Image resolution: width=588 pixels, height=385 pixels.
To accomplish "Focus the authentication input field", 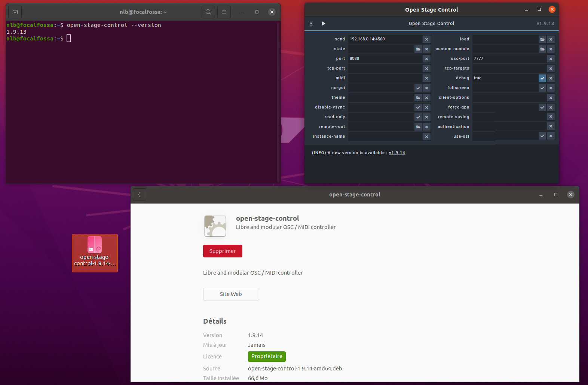I will coord(509,126).
